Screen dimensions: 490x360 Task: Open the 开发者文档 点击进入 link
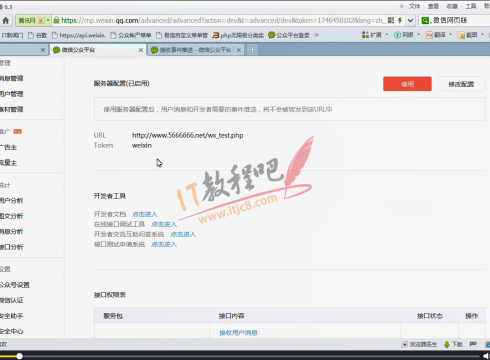click(x=145, y=214)
